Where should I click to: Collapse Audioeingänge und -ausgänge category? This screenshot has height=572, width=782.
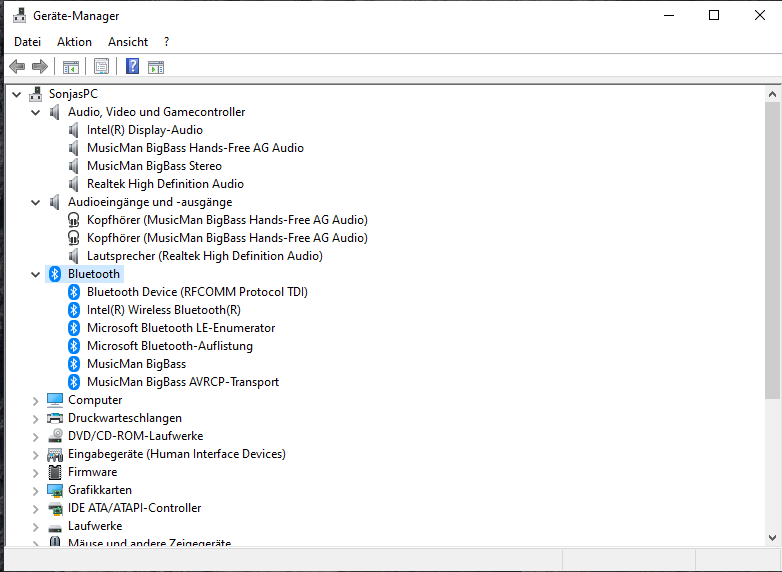35,202
